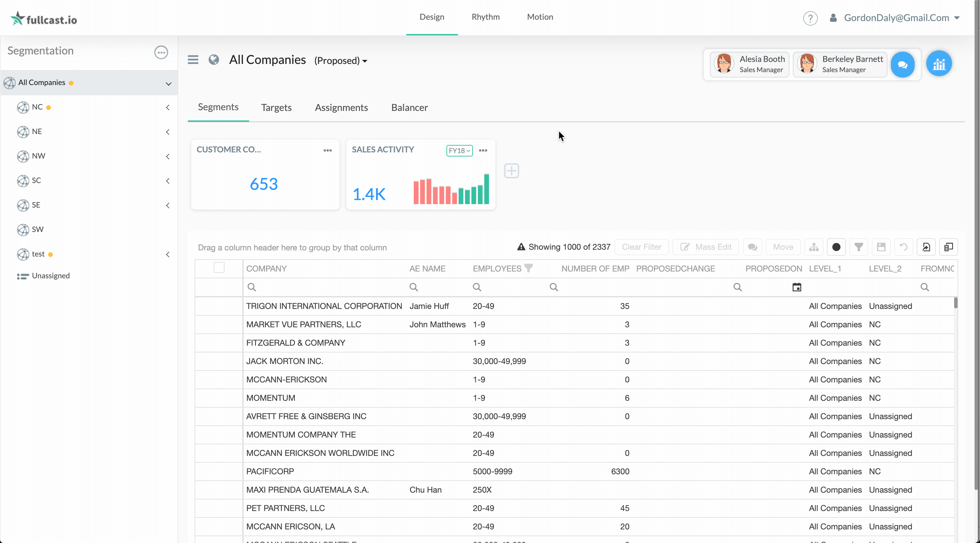The height and width of the screenshot is (543, 980).
Task: Click search icon under AE NAME column
Action: click(413, 287)
